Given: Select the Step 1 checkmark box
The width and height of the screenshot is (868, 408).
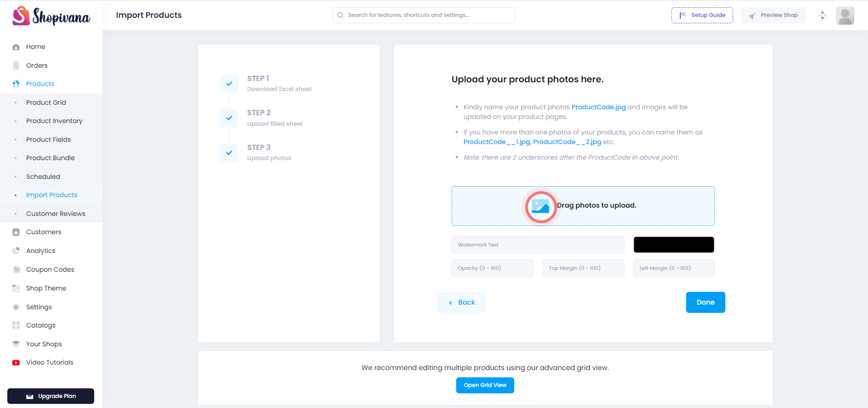Looking at the screenshot, I should tap(229, 84).
